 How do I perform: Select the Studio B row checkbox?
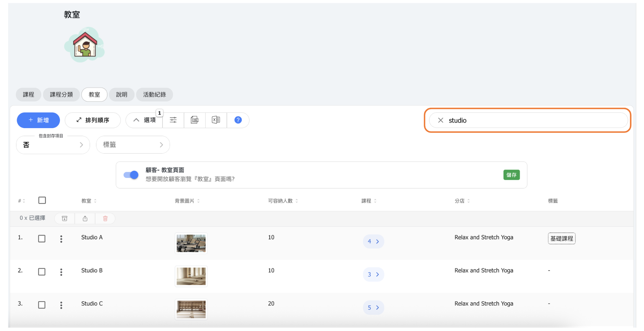coord(42,272)
